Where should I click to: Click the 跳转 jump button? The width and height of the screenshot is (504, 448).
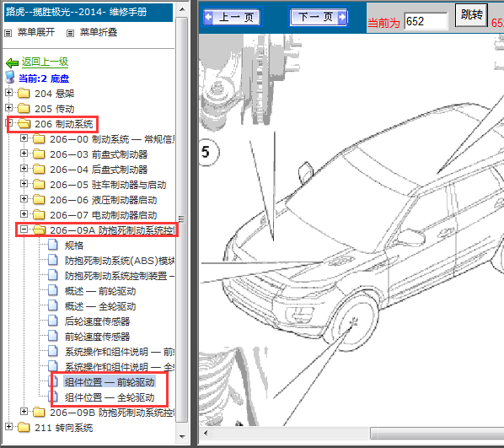click(x=471, y=15)
